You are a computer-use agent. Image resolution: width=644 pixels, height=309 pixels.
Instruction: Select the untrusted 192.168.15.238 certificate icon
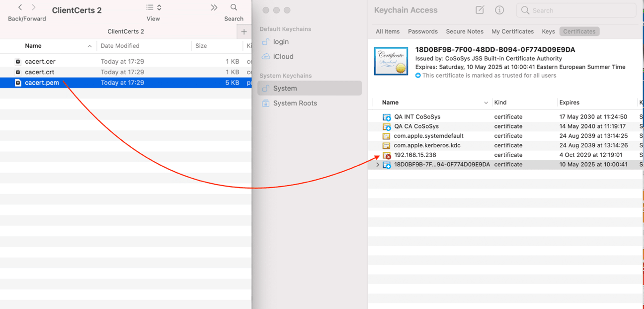[x=387, y=155]
